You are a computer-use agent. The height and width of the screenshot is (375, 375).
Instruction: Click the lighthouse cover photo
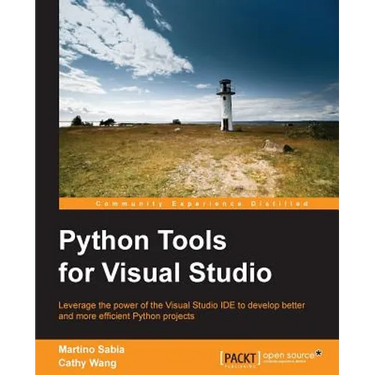(199, 99)
